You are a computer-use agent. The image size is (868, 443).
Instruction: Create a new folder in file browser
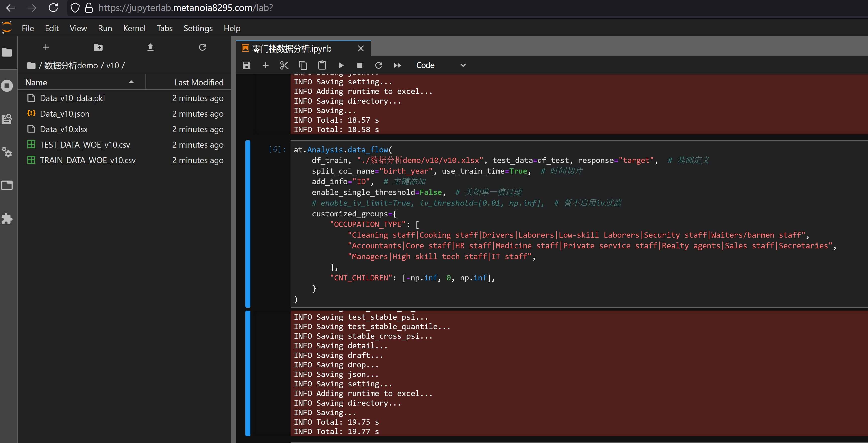click(x=98, y=47)
